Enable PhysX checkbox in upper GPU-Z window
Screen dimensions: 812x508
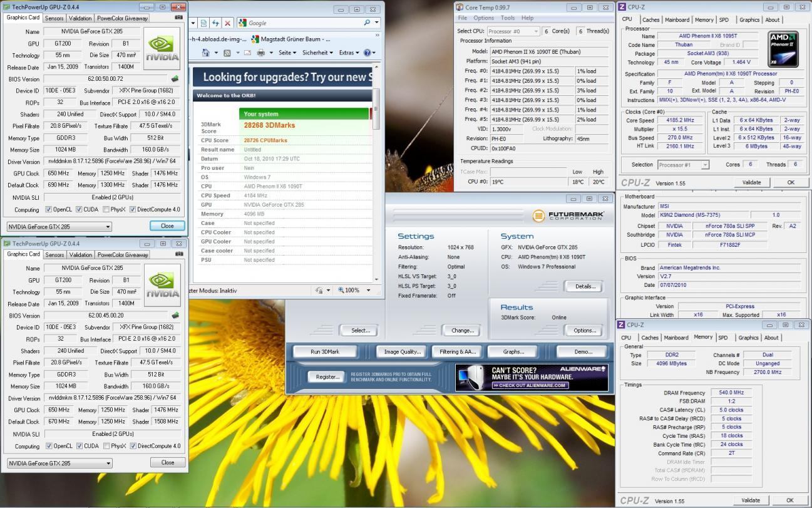click(x=106, y=209)
